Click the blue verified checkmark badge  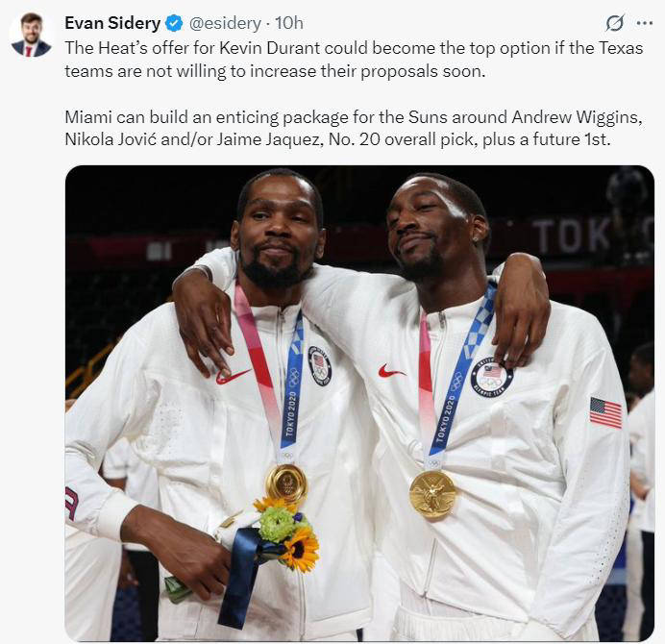click(174, 23)
